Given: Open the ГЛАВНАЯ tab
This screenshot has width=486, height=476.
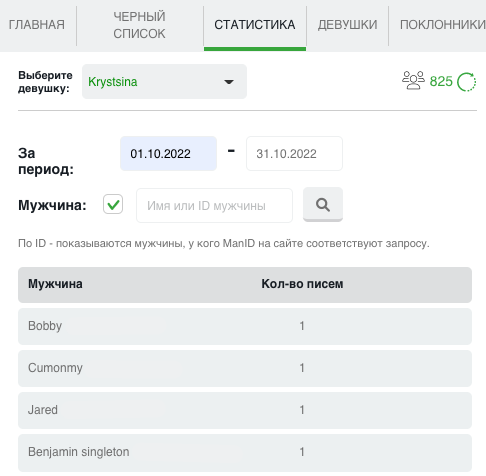Looking at the screenshot, I should pyautogui.click(x=37, y=25).
